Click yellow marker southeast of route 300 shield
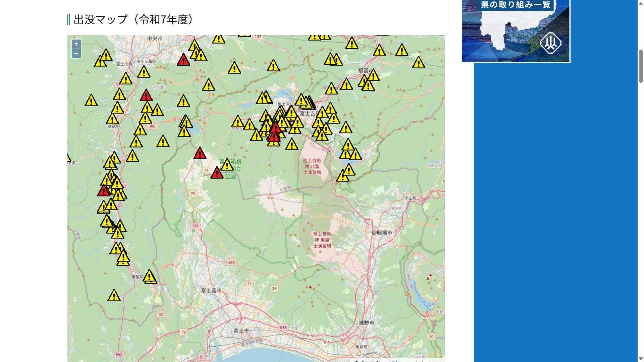 [163, 142]
